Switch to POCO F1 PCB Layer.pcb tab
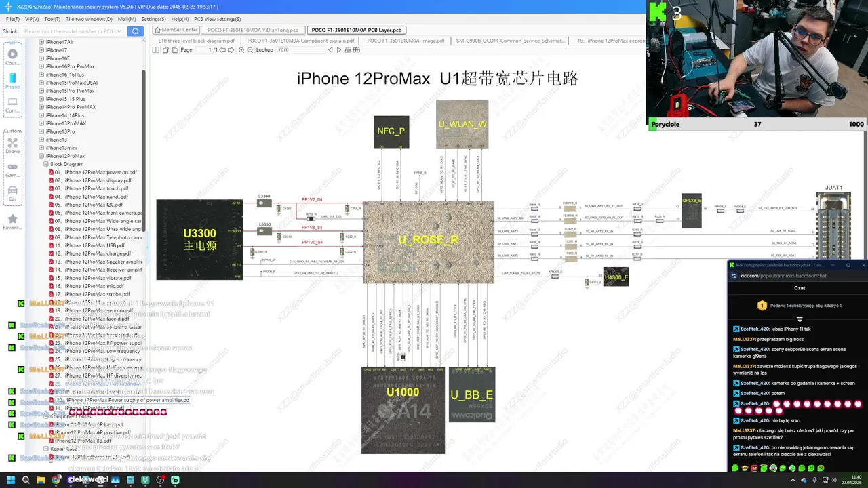The image size is (868, 488). coord(357,30)
